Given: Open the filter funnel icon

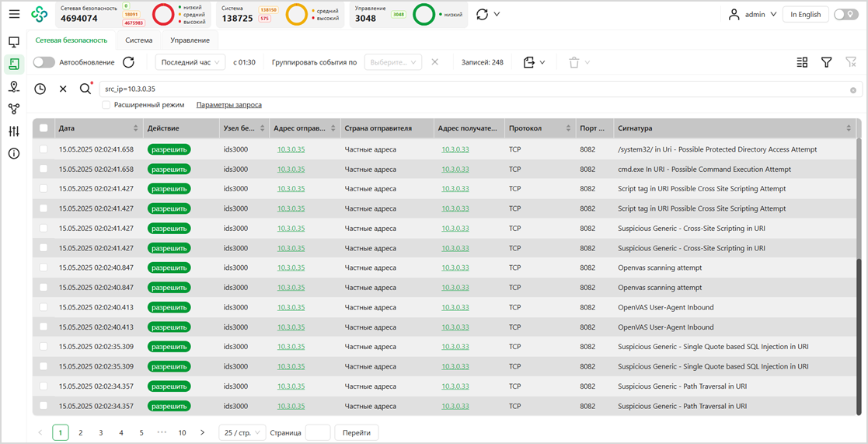Looking at the screenshot, I should 827,62.
